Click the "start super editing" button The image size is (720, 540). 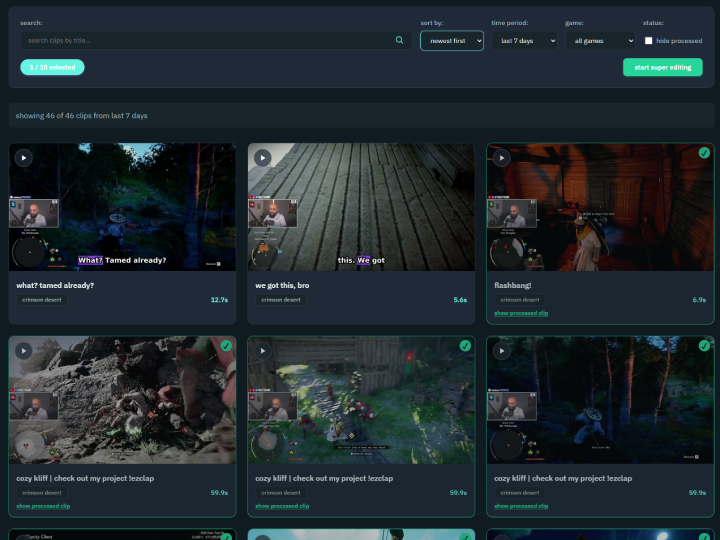click(x=662, y=67)
